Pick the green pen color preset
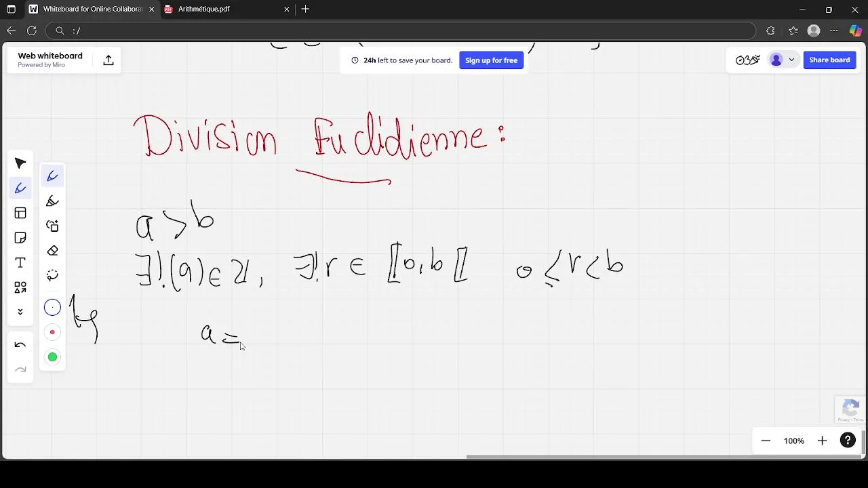The width and height of the screenshot is (868, 488). pyautogui.click(x=52, y=357)
